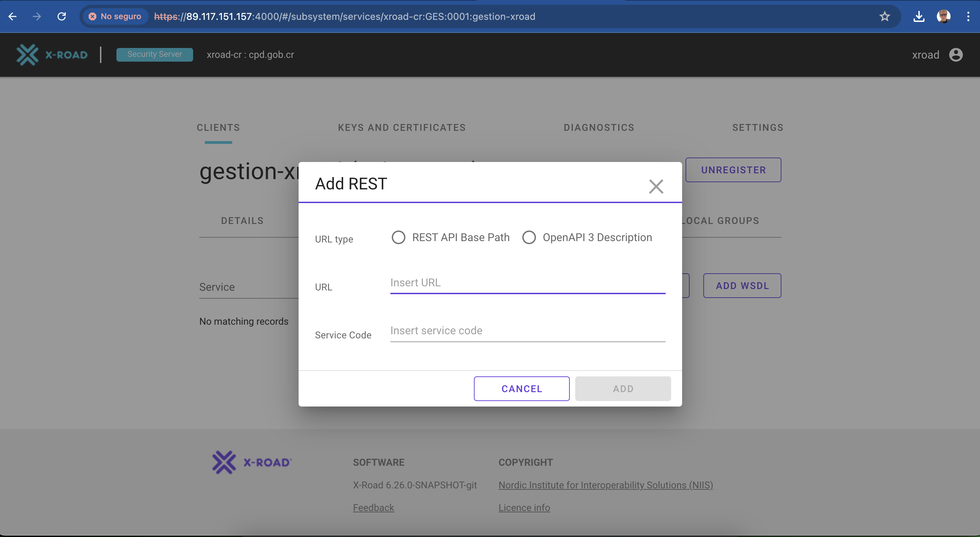Switch to the DETAILS sub-tab
The image size is (980, 537).
(x=242, y=221)
